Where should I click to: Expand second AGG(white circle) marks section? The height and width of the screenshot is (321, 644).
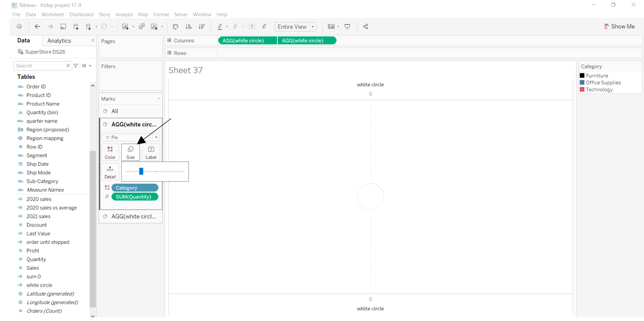[131, 216]
